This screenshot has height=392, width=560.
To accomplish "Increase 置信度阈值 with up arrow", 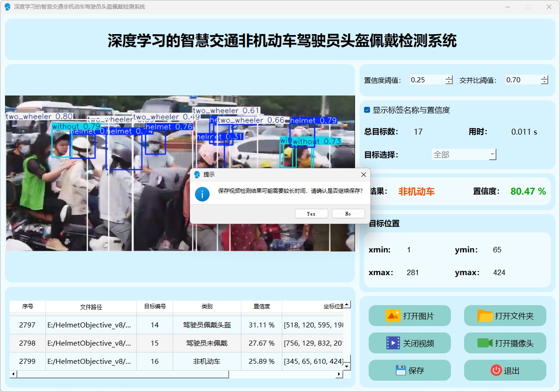I will tap(449, 77).
